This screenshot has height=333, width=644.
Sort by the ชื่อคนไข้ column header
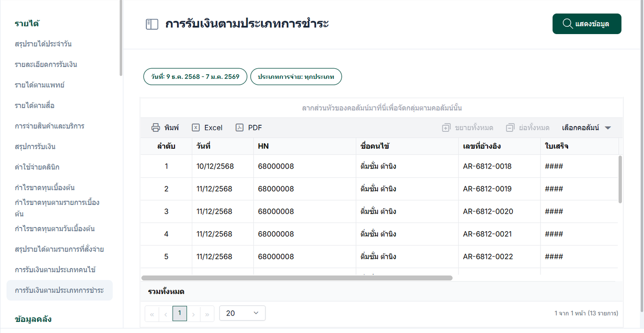pyautogui.click(x=407, y=146)
